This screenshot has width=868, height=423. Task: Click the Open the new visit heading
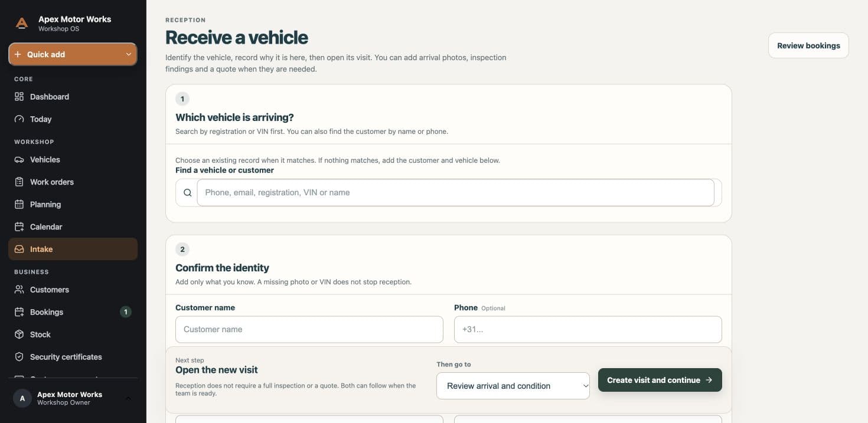click(x=217, y=370)
